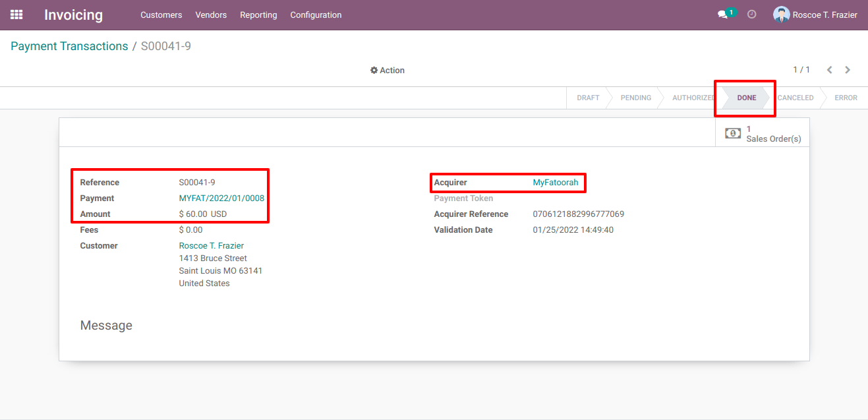Expand the Action dropdown
Screen dimensions: 868x420
click(388, 70)
